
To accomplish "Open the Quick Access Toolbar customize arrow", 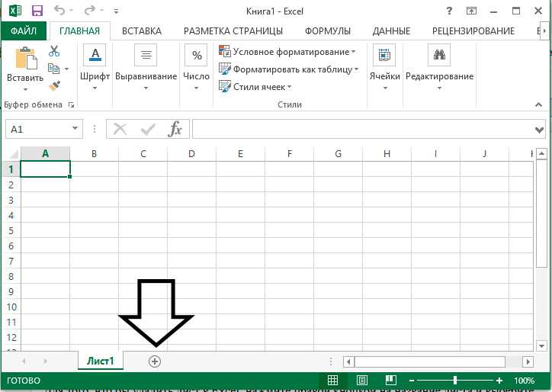I will tap(116, 11).
